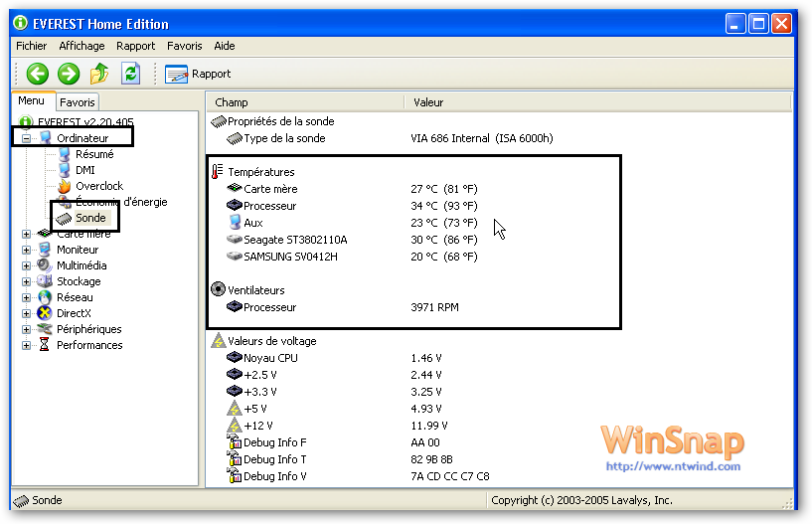This screenshot has height=524, width=812.
Task: Select Économie d'énergie tree item
Action: click(121, 202)
